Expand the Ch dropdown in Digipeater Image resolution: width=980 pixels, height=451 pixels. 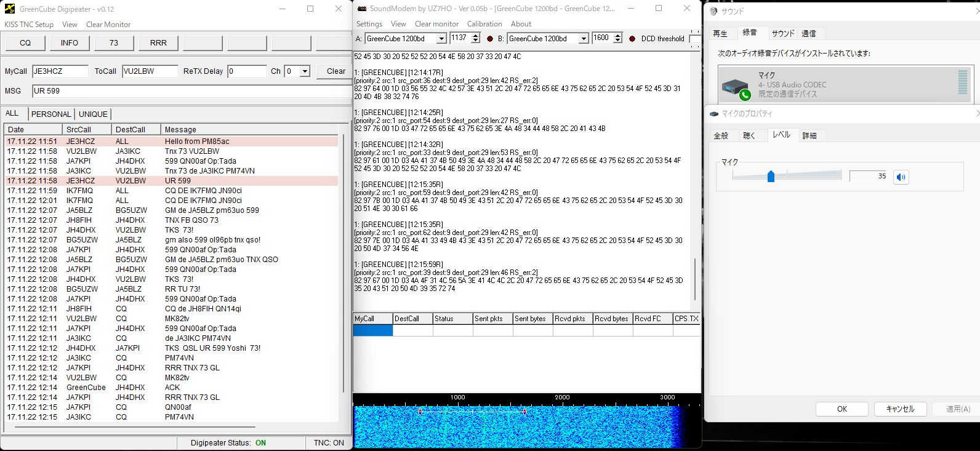coord(305,71)
